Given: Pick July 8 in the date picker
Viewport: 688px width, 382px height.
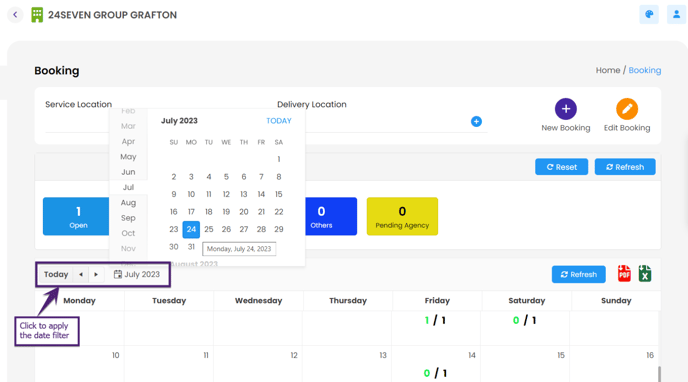Looking at the screenshot, I should tap(279, 177).
